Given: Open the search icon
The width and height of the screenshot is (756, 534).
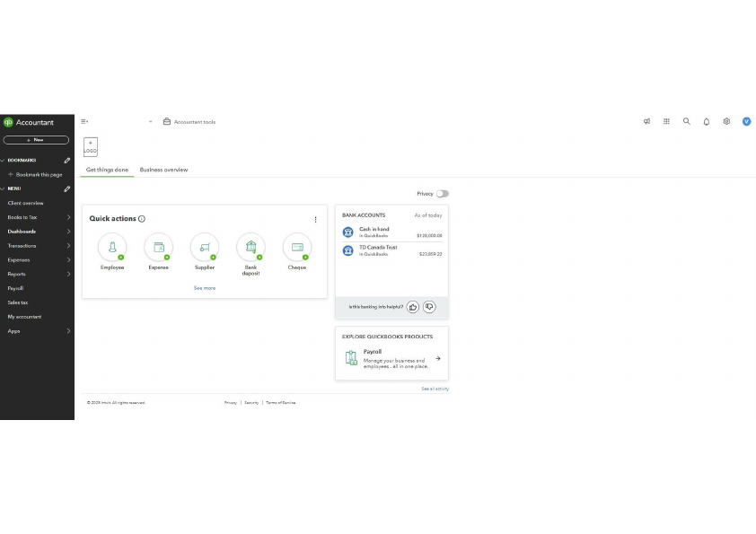Looking at the screenshot, I should coord(686,121).
